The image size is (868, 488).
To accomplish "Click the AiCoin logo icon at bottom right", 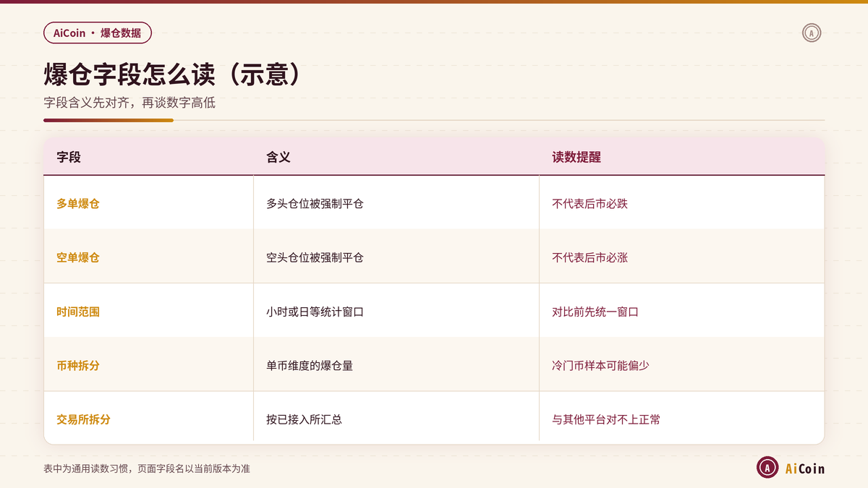I will 767,468.
